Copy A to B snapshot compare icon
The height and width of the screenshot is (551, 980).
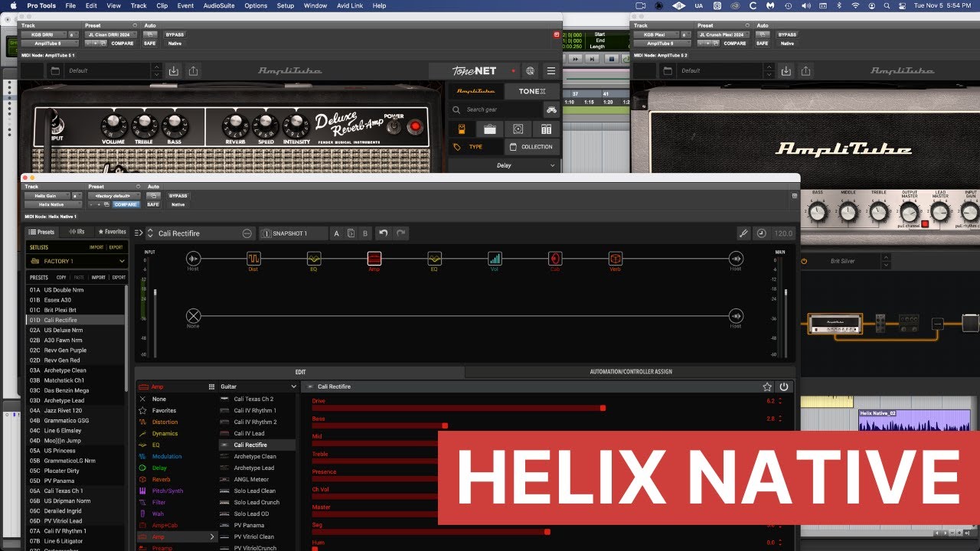click(351, 233)
